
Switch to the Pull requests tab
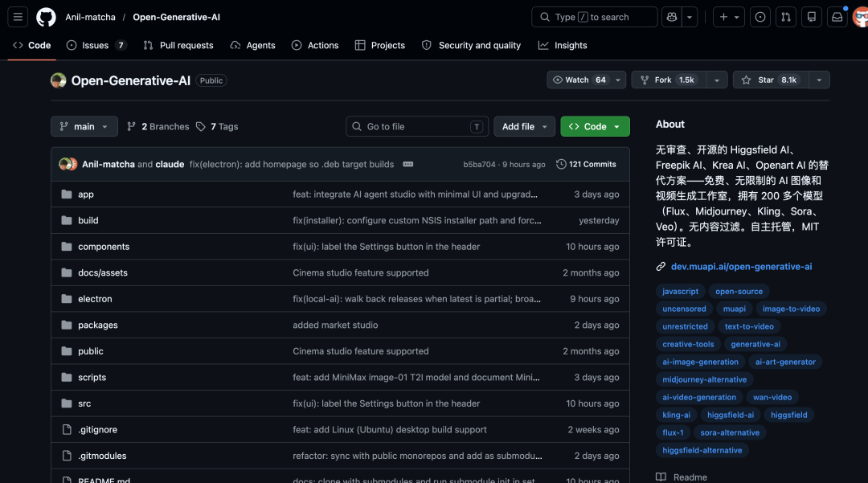click(x=178, y=45)
